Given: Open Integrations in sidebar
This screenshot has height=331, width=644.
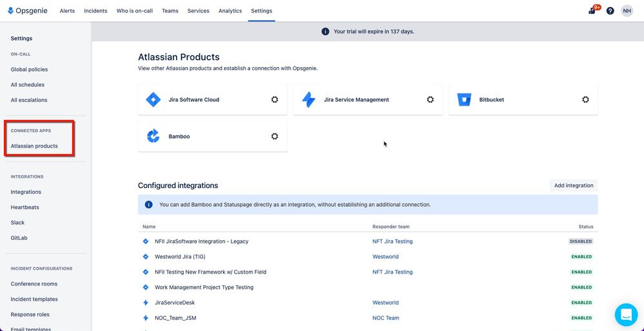Looking at the screenshot, I should [26, 192].
